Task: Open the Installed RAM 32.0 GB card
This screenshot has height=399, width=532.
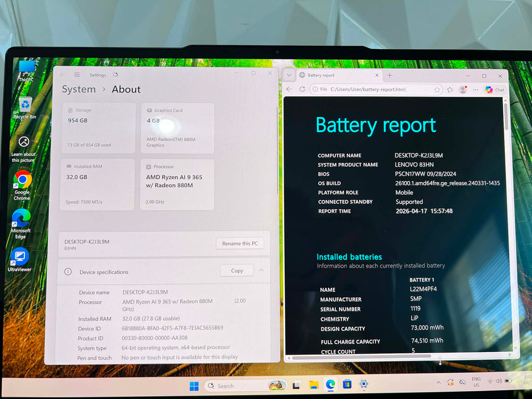Action: 98,185
